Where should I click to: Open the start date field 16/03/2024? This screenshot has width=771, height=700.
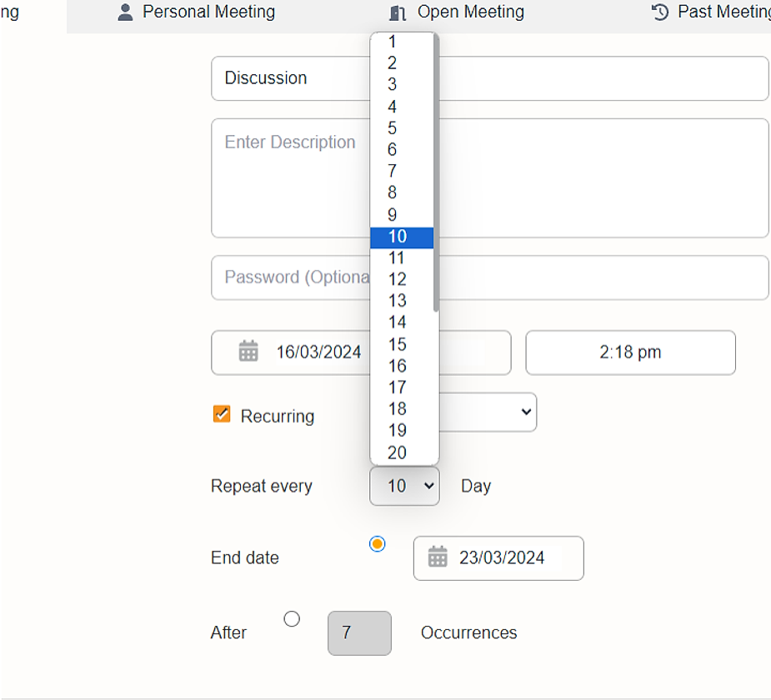[x=361, y=352]
